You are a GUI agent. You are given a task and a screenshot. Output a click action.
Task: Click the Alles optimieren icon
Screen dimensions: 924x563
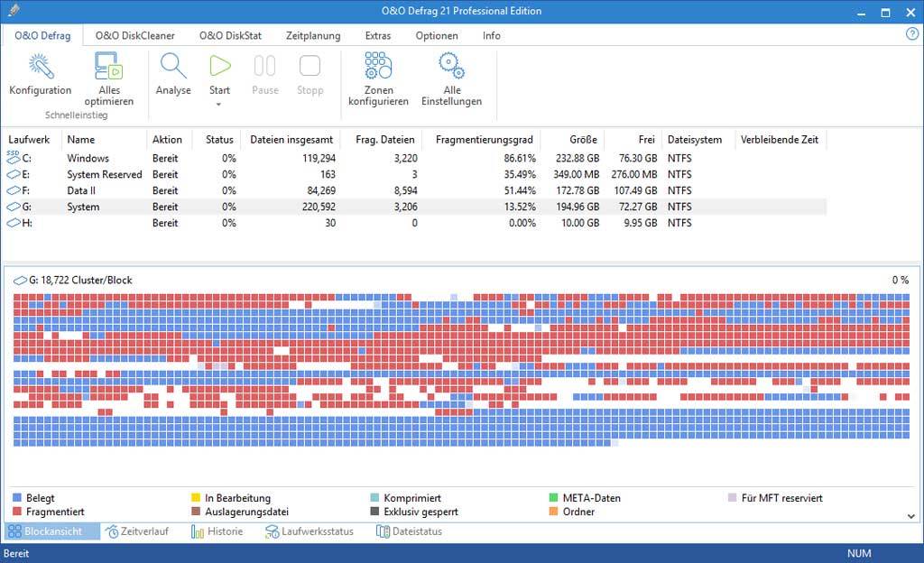tap(109, 66)
